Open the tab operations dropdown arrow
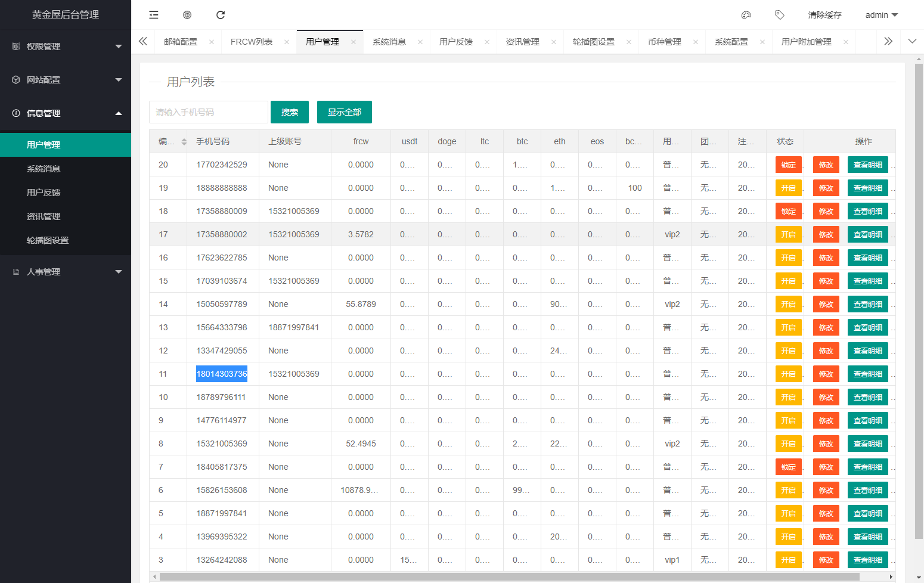The height and width of the screenshot is (583, 924). (x=912, y=41)
